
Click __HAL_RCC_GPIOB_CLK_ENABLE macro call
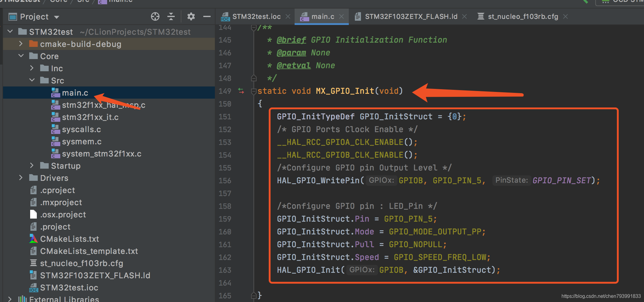pos(340,155)
